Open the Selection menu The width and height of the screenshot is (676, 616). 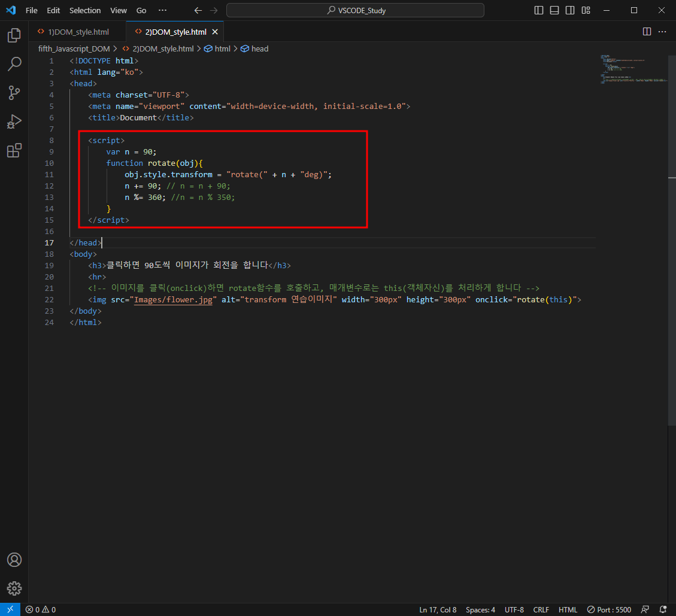(x=85, y=10)
